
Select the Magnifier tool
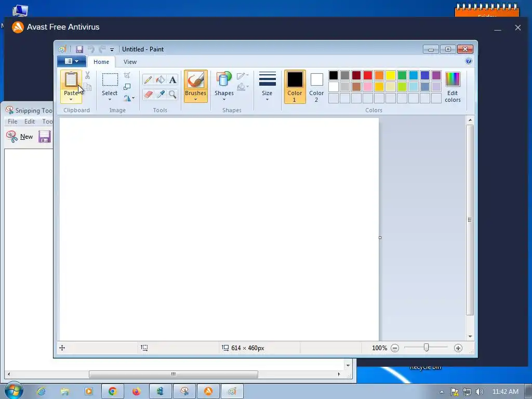pyautogui.click(x=172, y=94)
